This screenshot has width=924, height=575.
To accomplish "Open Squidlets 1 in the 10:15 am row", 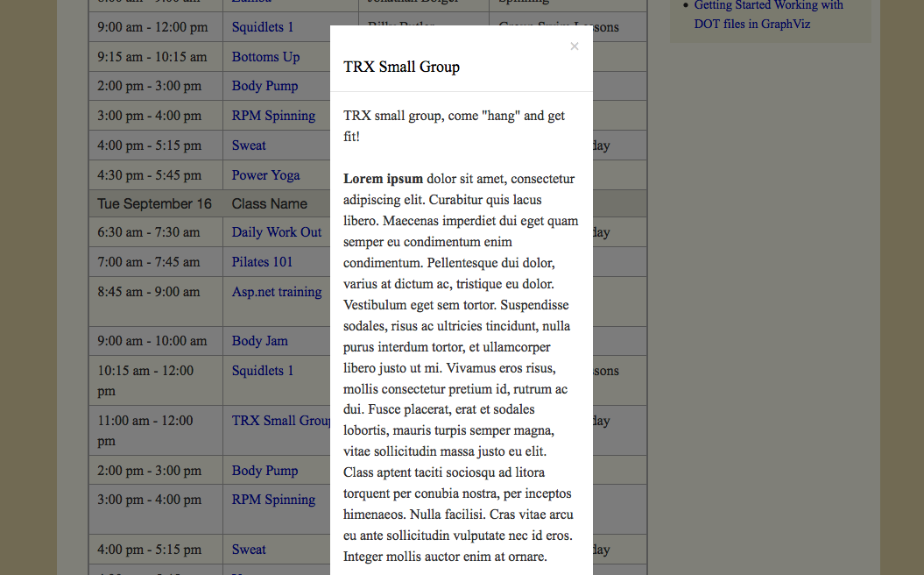I will (263, 371).
